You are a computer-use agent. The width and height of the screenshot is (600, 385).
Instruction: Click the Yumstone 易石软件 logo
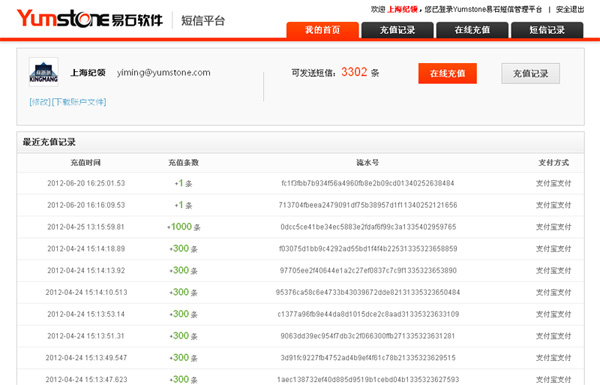(x=90, y=19)
